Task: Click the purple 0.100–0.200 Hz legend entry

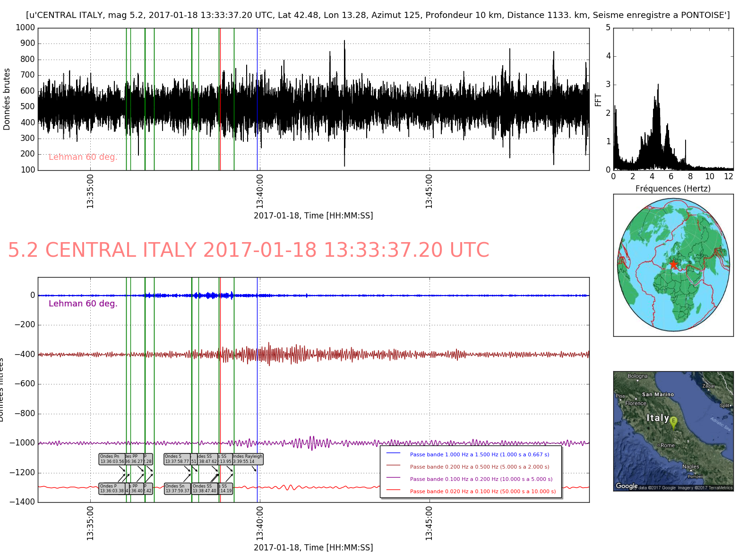Action: point(481,479)
